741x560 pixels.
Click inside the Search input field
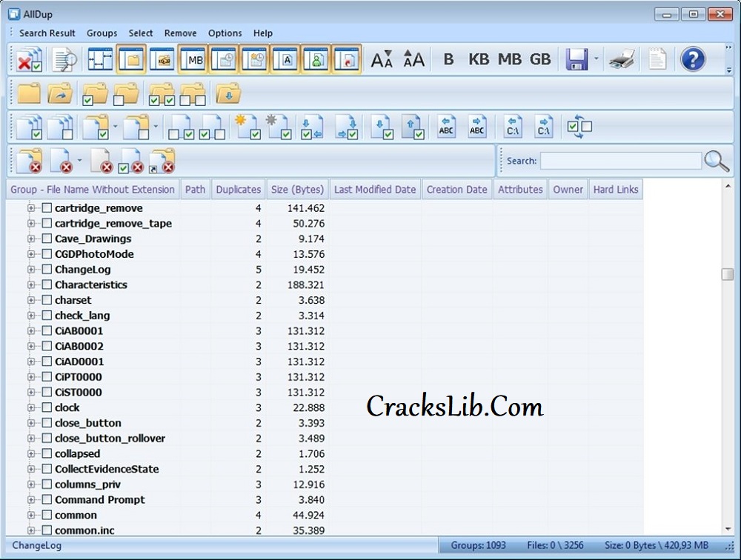[620, 161]
